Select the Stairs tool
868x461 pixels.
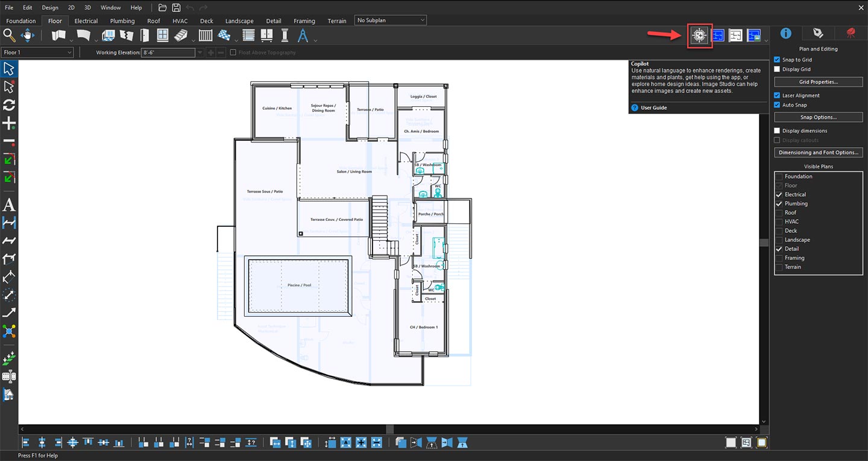click(181, 36)
